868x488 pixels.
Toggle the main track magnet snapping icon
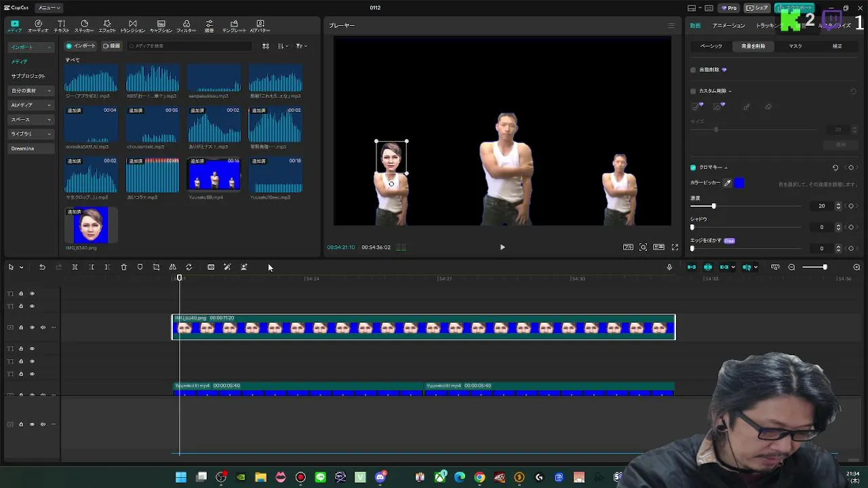(x=692, y=267)
